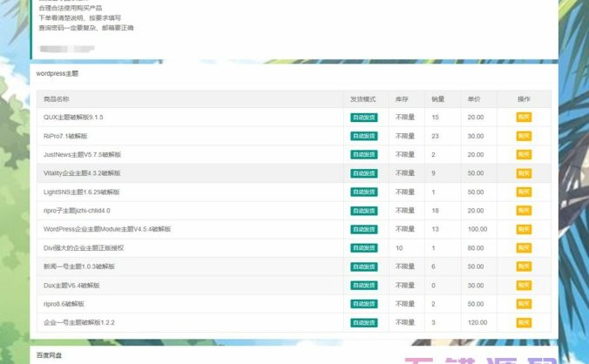Click the 单价 column header

point(474,99)
